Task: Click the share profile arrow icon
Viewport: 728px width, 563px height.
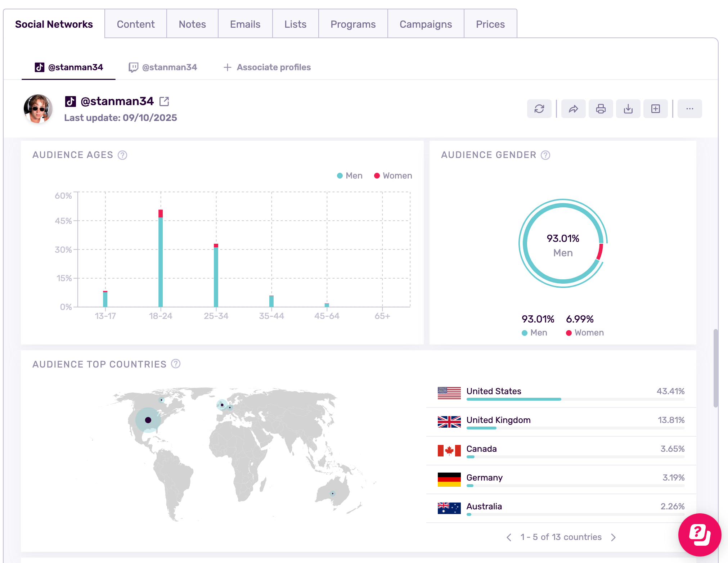Action: [573, 109]
